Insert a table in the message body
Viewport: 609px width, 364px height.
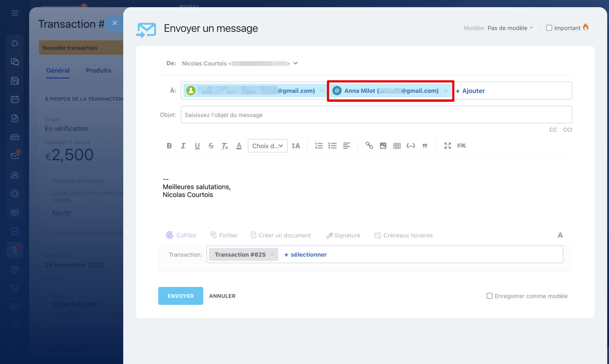(397, 146)
